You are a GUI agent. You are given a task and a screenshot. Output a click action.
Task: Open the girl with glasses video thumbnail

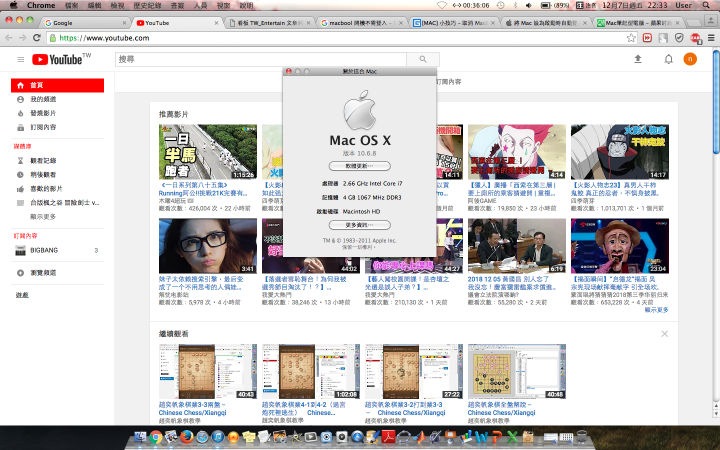tap(208, 246)
